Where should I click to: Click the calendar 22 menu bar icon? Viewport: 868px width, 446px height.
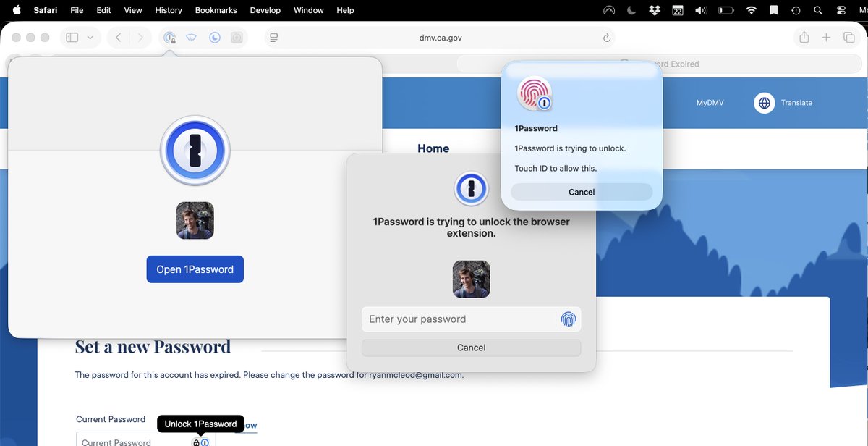tap(678, 10)
